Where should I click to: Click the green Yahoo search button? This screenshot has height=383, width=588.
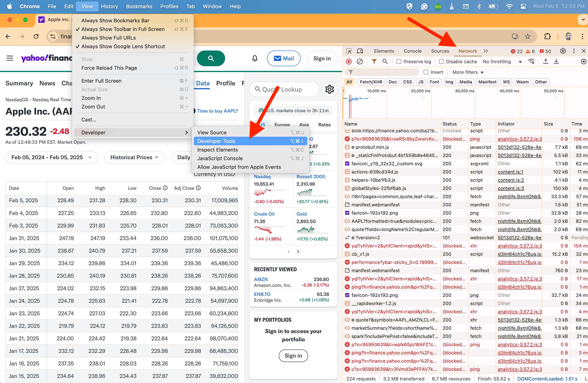(211, 58)
